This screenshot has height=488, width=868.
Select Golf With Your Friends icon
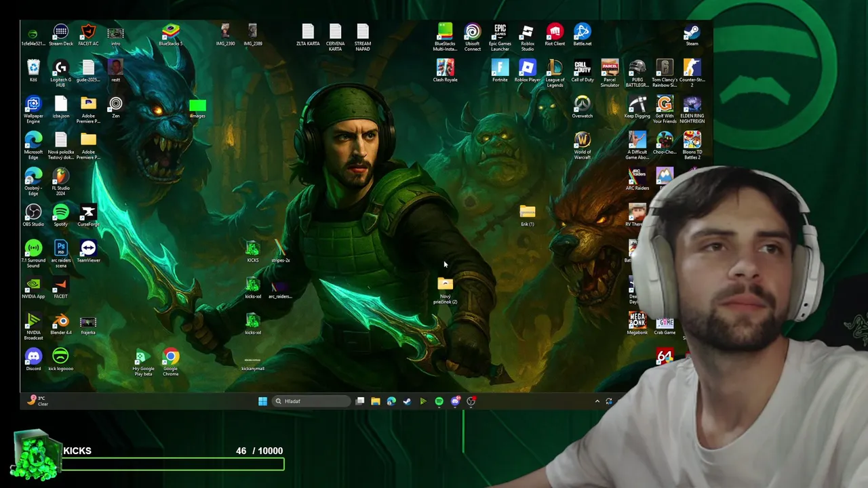665,110
